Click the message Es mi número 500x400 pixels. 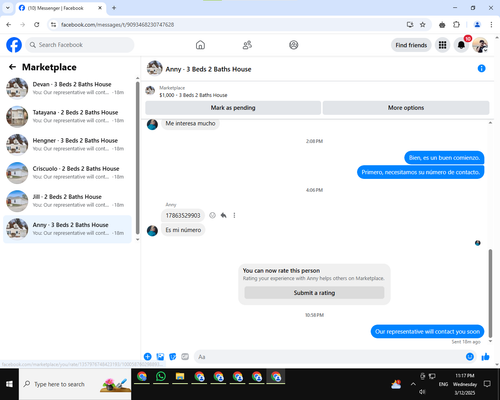pyautogui.click(x=183, y=230)
